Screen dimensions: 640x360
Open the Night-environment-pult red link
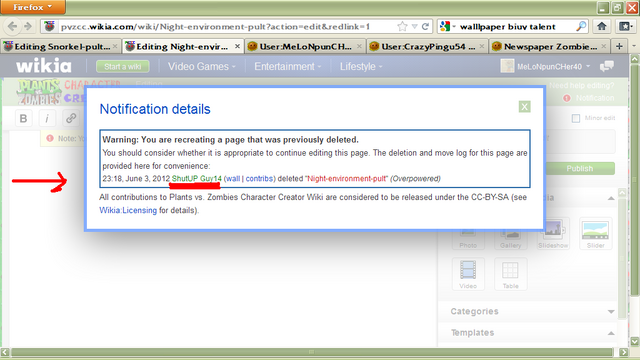click(x=347, y=179)
